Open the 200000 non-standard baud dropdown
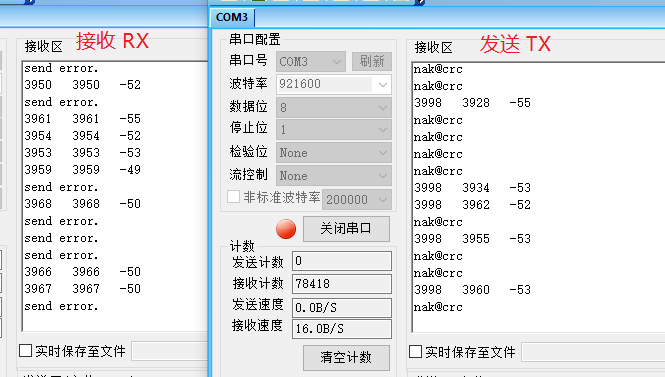 point(357,199)
